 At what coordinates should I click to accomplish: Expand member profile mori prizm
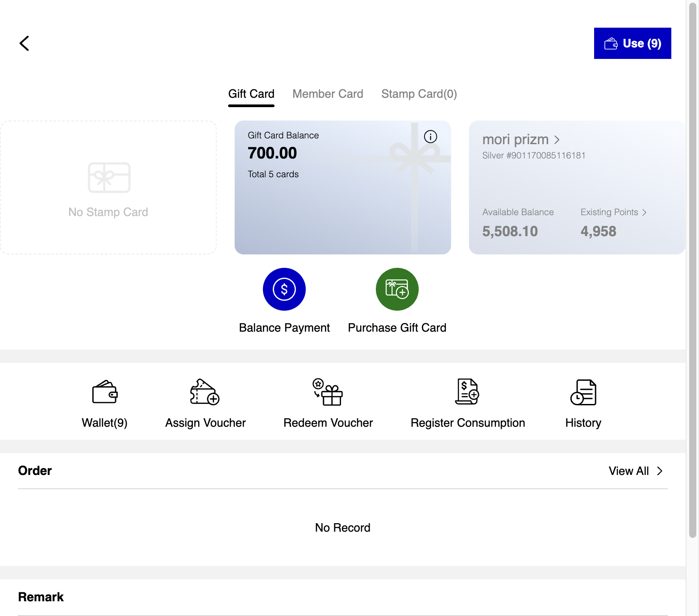(521, 140)
